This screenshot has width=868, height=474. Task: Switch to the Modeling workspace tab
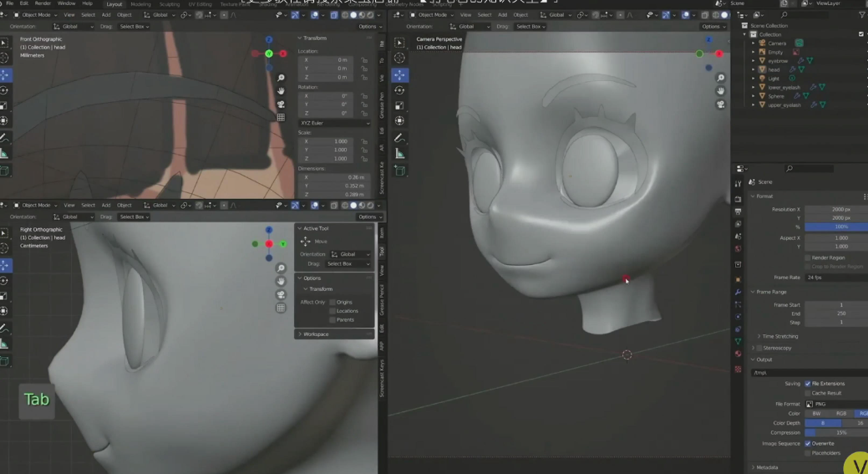point(140,4)
